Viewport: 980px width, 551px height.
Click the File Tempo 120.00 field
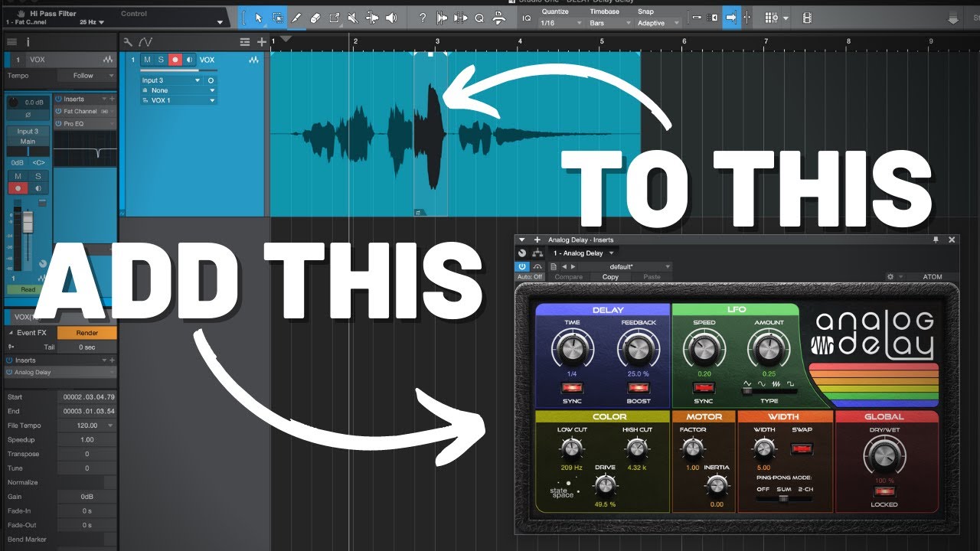coord(87,425)
